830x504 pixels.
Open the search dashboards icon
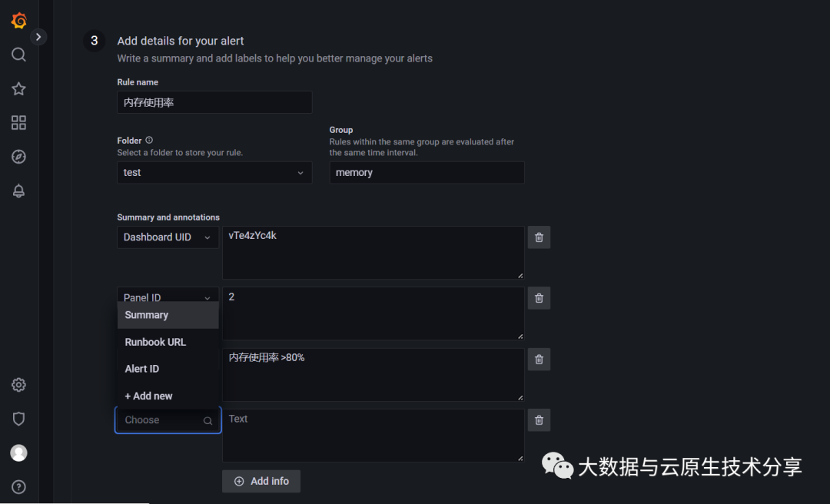[x=19, y=55]
